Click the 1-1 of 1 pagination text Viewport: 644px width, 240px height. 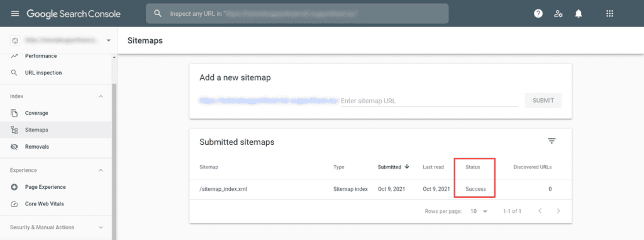click(512, 211)
